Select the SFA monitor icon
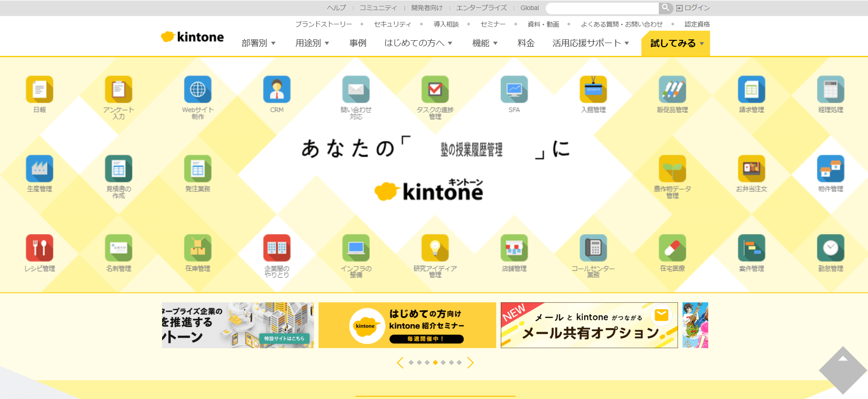Image resolution: width=868 pixels, height=399 pixels. tap(514, 89)
